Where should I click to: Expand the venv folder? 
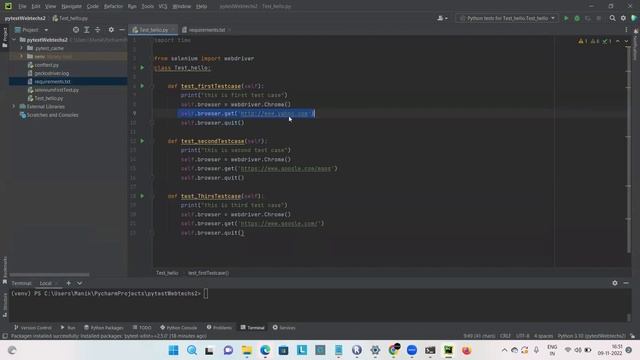[x=22, y=56]
